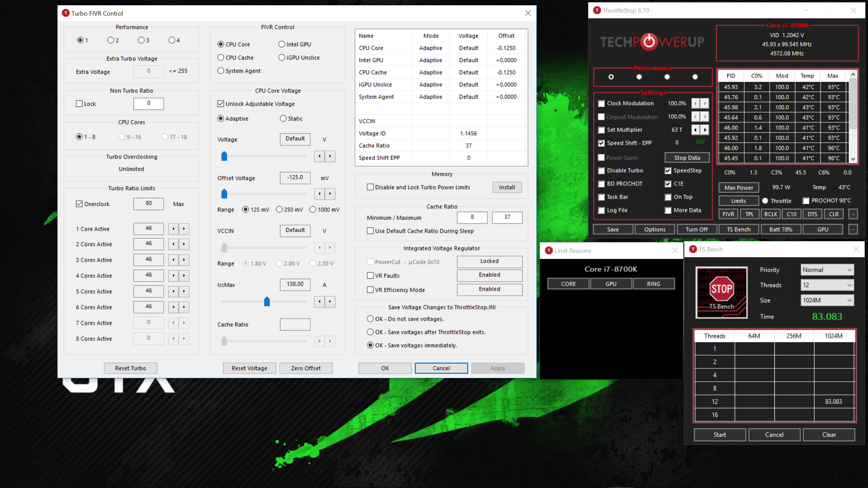Image resolution: width=868 pixels, height=488 pixels.
Task: Raise IccMax using right arrow button
Action: pyautogui.click(x=330, y=302)
